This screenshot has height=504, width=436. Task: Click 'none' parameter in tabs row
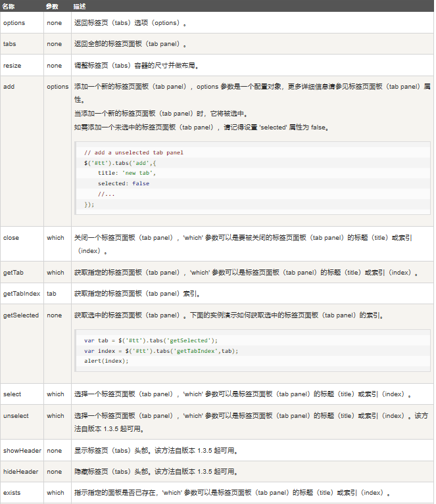point(55,44)
